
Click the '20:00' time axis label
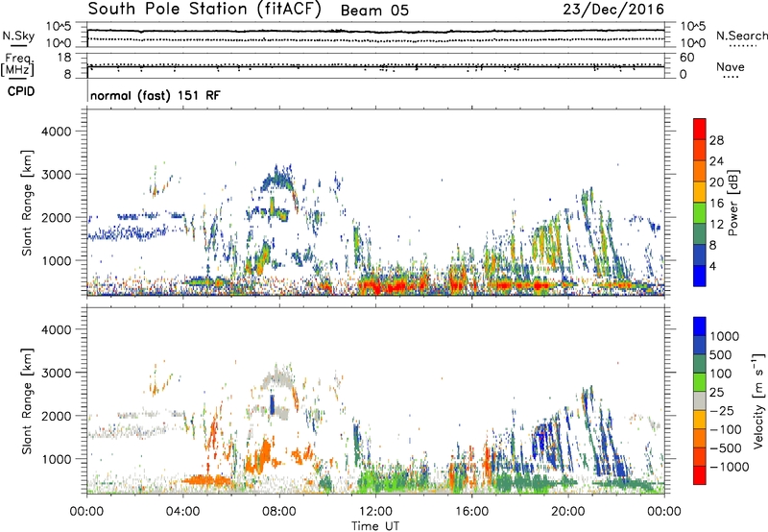tap(568, 512)
